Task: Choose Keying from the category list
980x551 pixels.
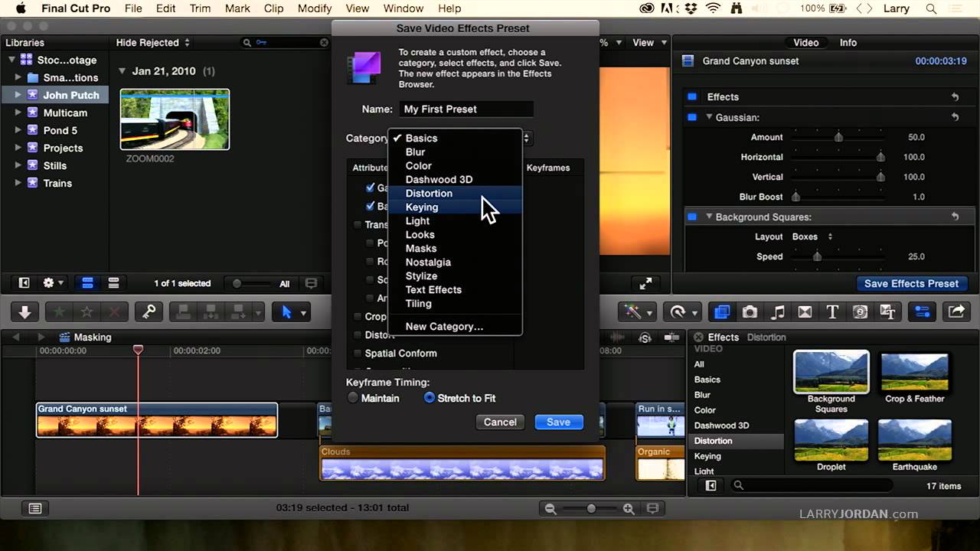Action: pyautogui.click(x=422, y=207)
